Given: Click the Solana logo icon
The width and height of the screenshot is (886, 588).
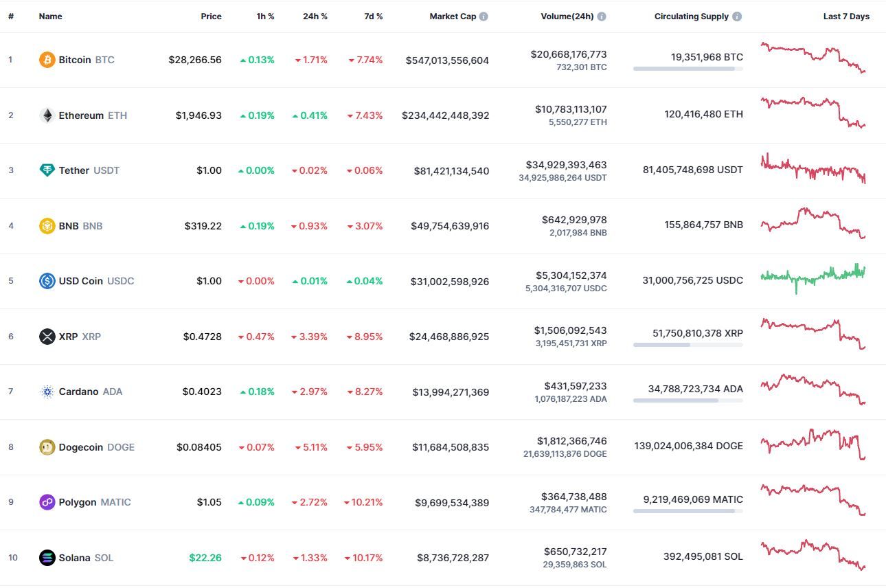Looking at the screenshot, I should pyautogui.click(x=47, y=558).
